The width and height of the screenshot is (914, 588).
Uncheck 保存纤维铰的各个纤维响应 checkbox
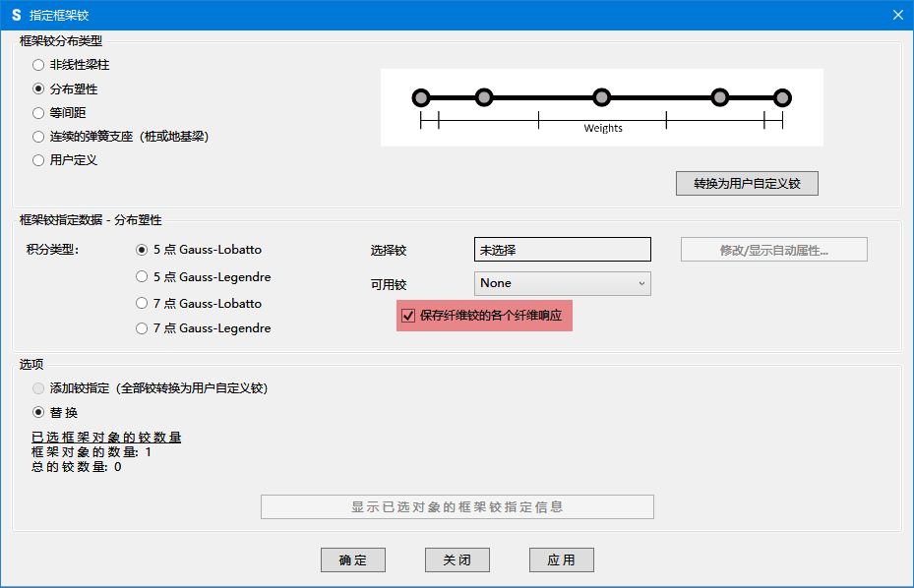409,316
